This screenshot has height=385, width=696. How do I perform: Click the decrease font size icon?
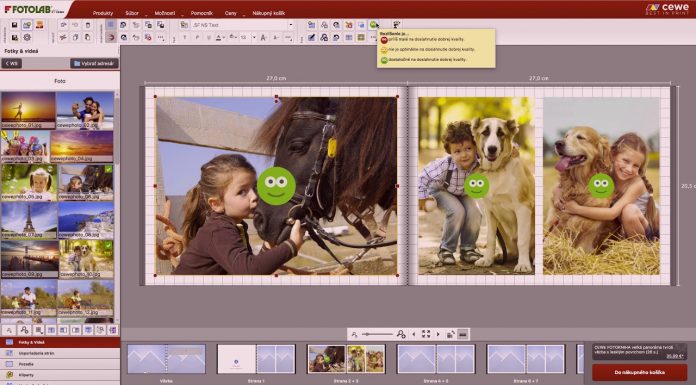point(276,38)
